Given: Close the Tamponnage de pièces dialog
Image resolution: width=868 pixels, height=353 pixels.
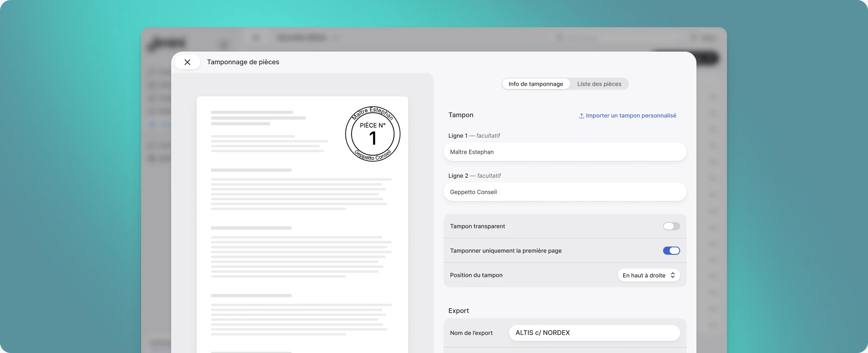Looking at the screenshot, I should (x=187, y=62).
